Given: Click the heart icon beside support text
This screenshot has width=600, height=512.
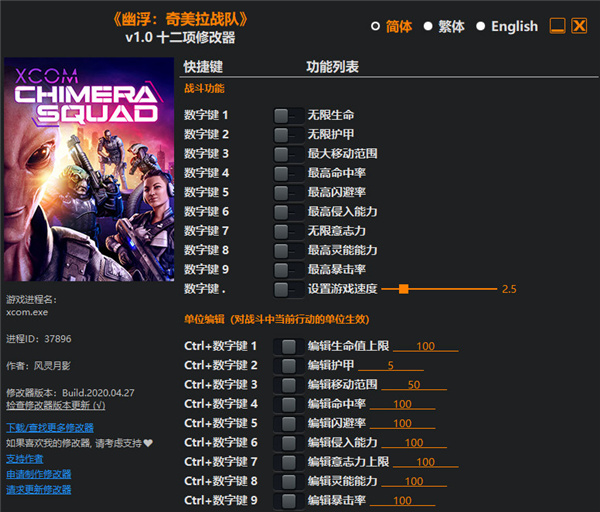Looking at the screenshot, I should [148, 443].
